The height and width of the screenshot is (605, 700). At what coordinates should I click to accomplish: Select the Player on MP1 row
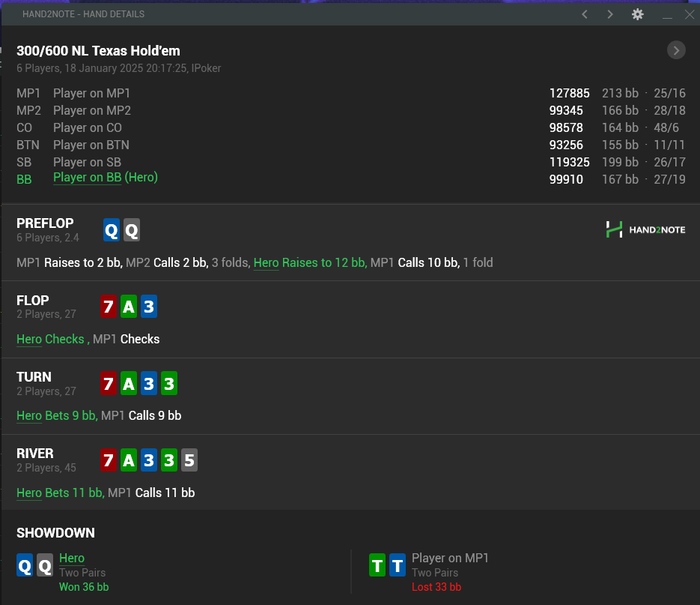pos(350,93)
